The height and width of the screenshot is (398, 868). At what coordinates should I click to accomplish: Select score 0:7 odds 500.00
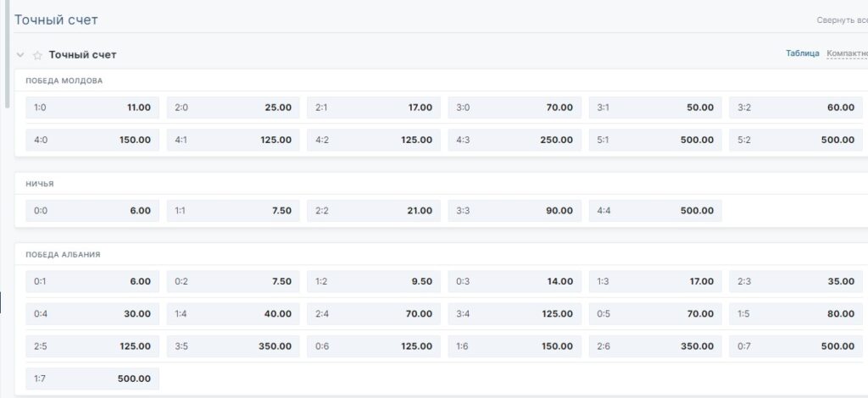pyautogui.click(x=796, y=346)
